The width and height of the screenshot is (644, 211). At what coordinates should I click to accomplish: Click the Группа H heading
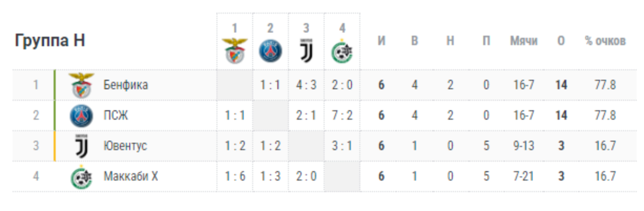(50, 41)
